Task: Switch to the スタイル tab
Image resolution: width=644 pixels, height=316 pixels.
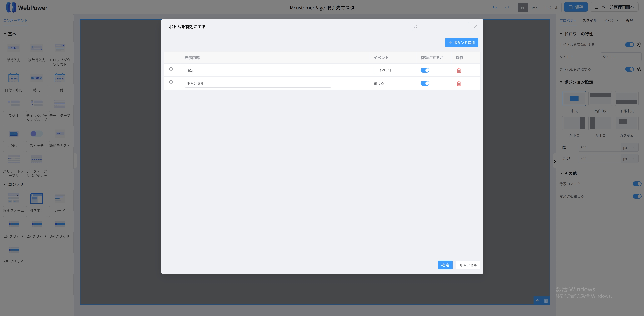Action: coord(589,20)
